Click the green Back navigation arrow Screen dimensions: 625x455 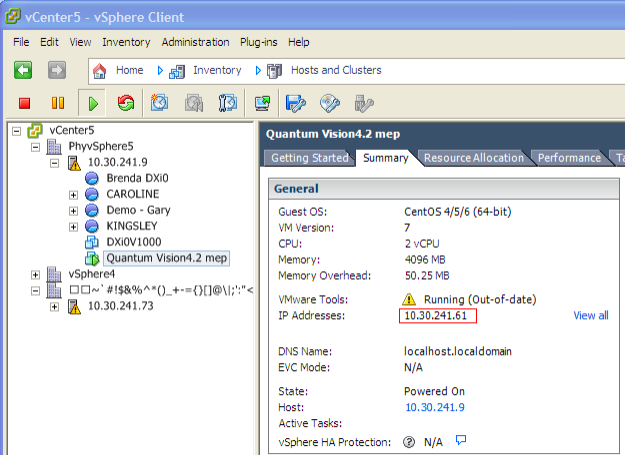(23, 71)
